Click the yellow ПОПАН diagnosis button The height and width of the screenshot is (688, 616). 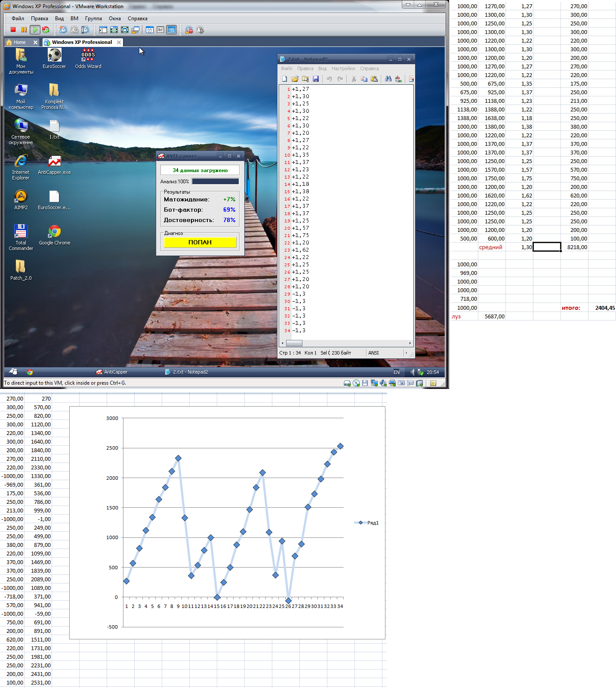[x=200, y=242]
